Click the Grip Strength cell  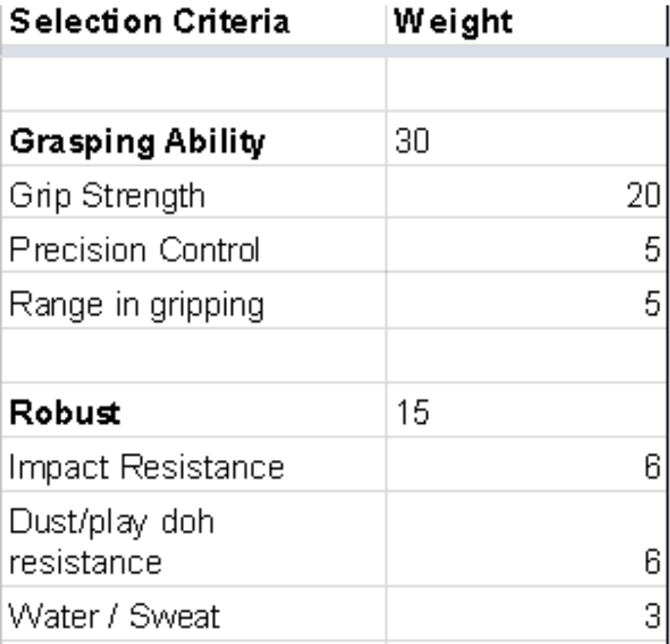pos(193,192)
